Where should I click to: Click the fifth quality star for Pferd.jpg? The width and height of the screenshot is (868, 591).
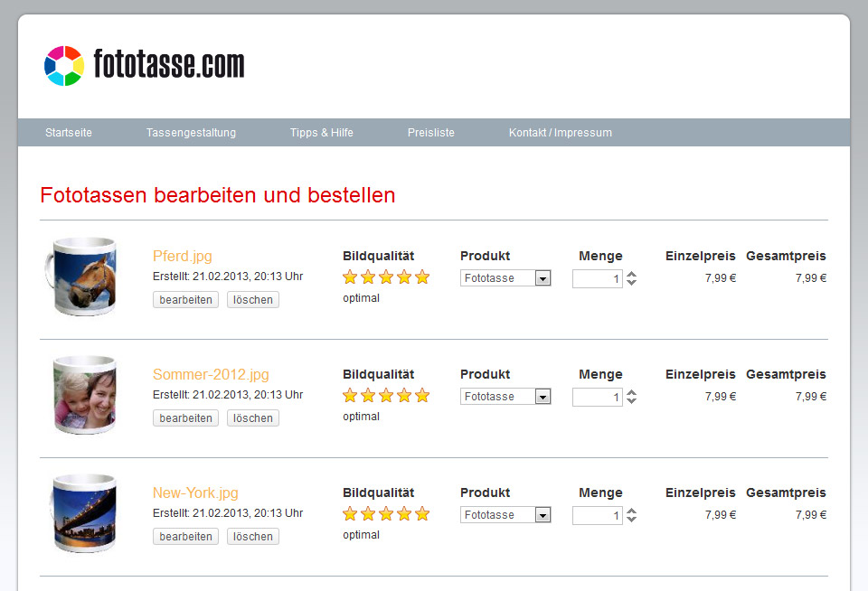point(422,277)
